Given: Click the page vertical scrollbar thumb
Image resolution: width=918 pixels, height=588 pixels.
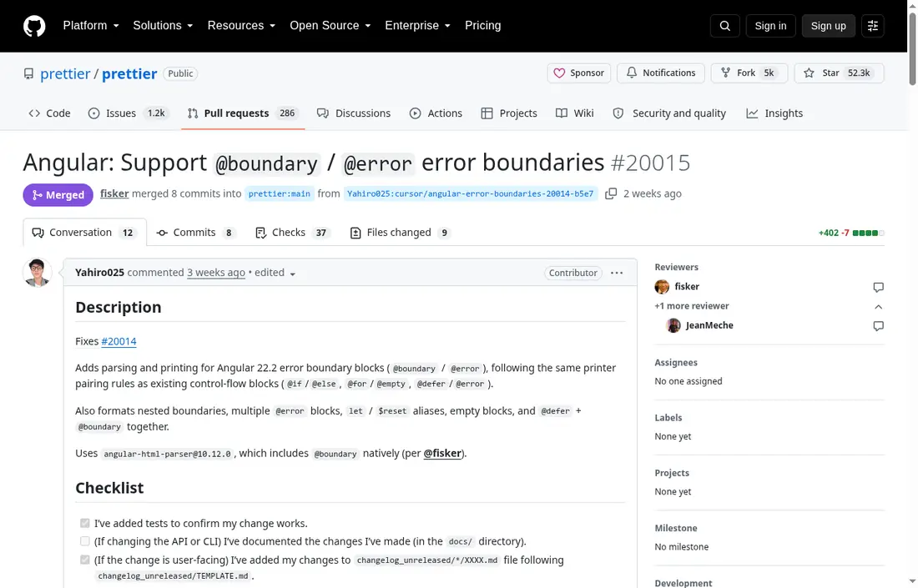Looking at the screenshot, I should pyautogui.click(x=912, y=50).
